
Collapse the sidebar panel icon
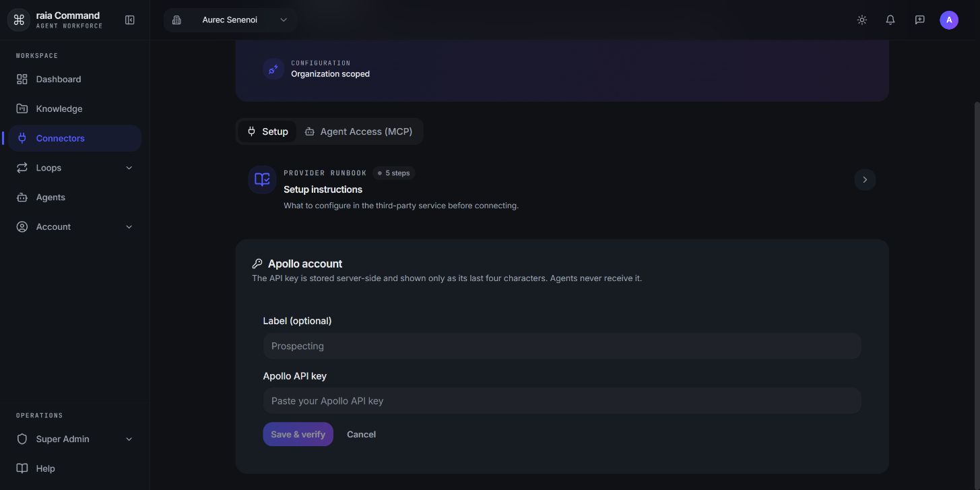click(x=130, y=20)
